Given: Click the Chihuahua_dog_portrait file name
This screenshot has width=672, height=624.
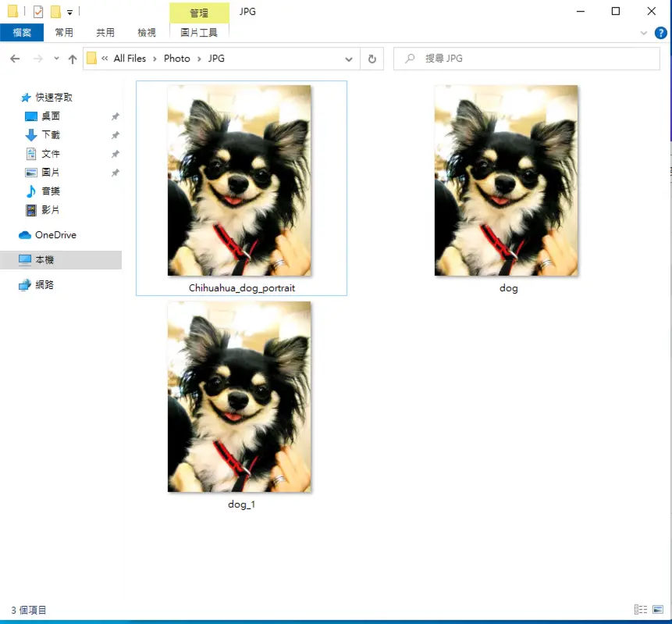Looking at the screenshot, I should point(242,288).
